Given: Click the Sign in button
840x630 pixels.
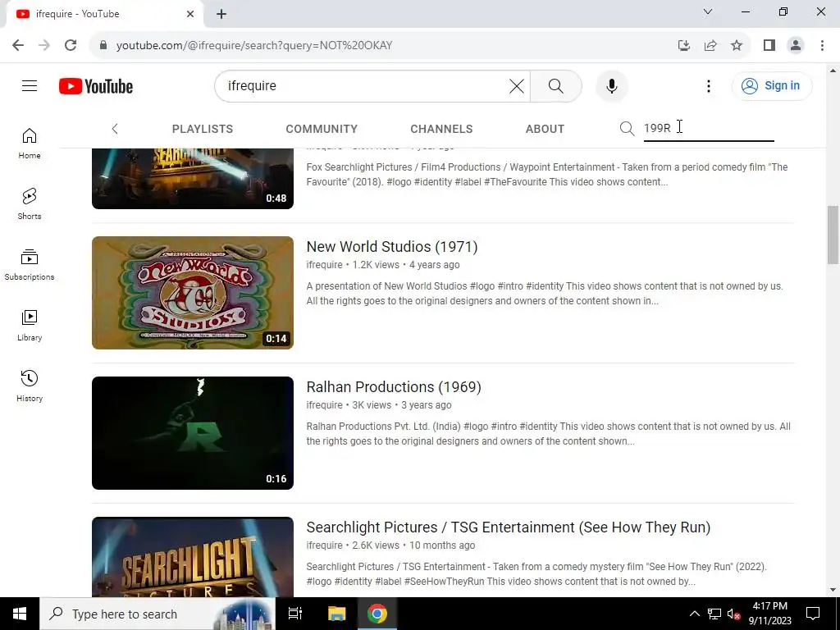Looking at the screenshot, I should [771, 85].
